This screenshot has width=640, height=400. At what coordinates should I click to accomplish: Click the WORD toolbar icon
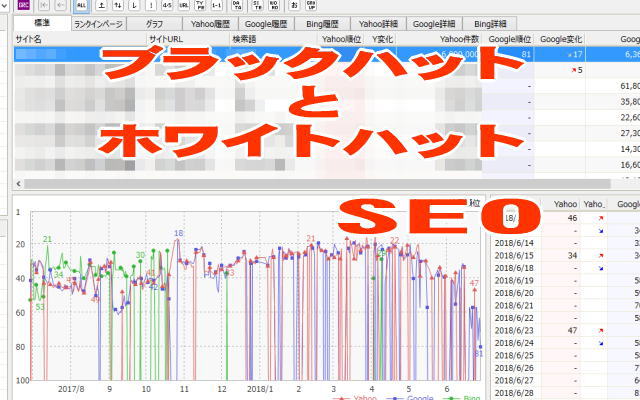click(x=274, y=5)
